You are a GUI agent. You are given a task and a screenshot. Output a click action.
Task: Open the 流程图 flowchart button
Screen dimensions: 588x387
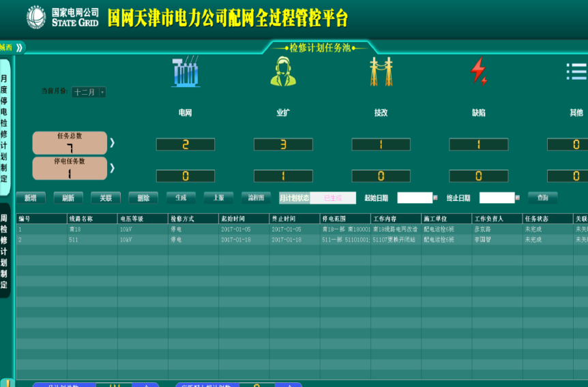click(256, 198)
